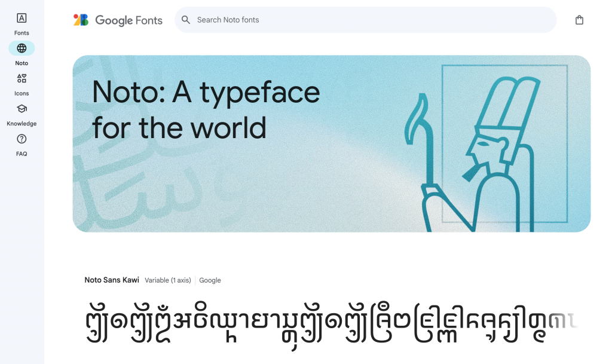This screenshot has width=612, height=364.
Task: Click the Noto sidebar label
Action: point(22,63)
